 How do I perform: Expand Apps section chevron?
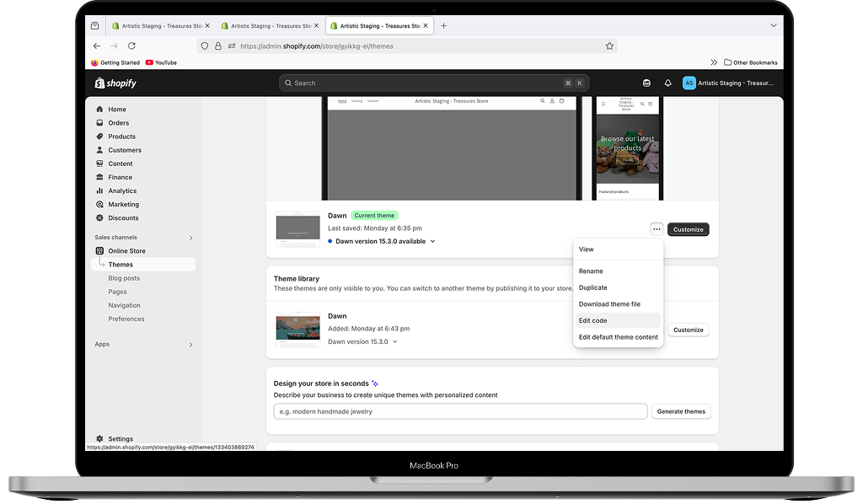click(191, 345)
